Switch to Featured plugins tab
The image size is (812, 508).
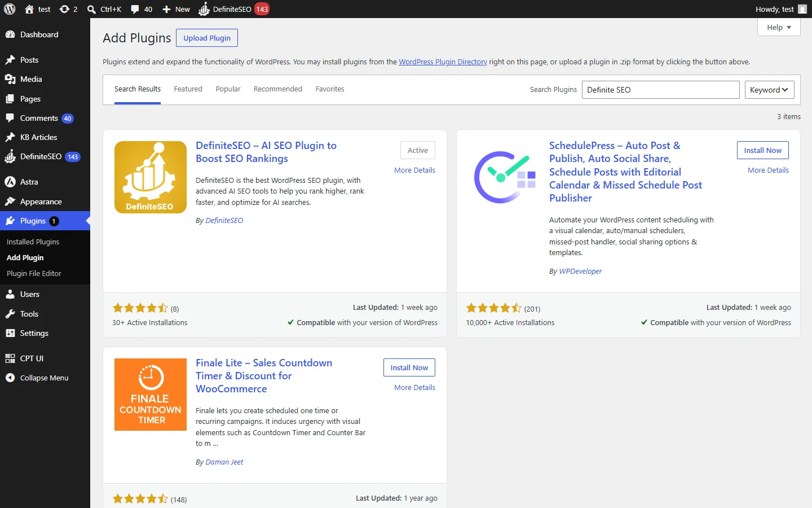[188, 89]
